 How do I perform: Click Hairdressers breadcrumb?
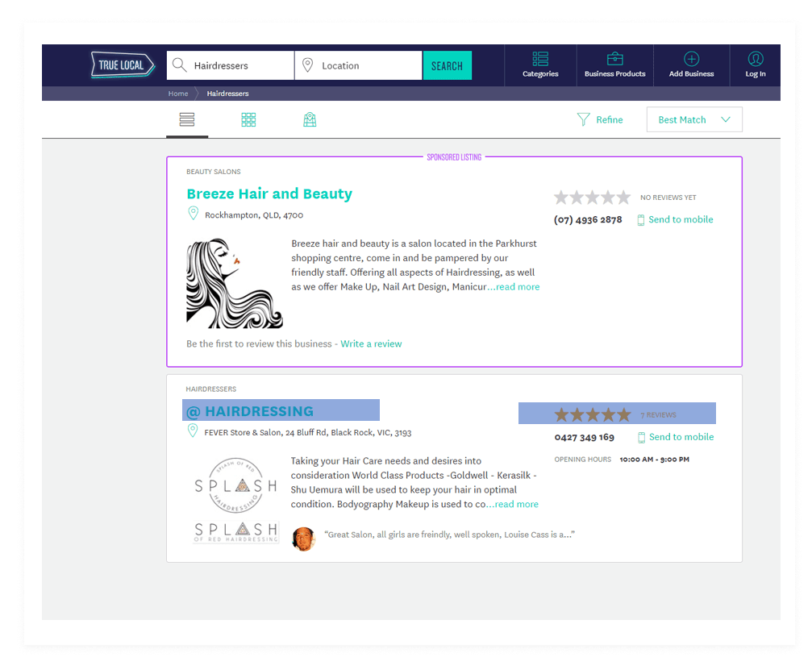pos(228,94)
